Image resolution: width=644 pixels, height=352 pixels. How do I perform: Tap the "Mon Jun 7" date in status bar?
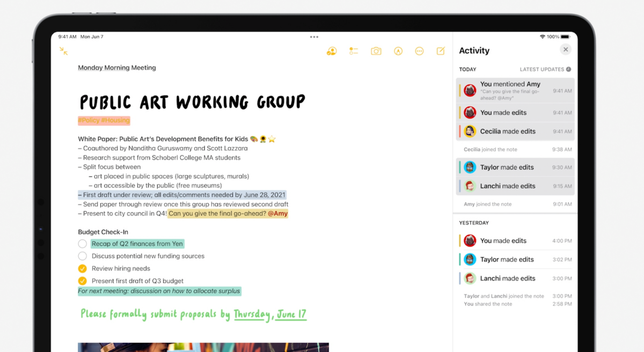click(92, 37)
